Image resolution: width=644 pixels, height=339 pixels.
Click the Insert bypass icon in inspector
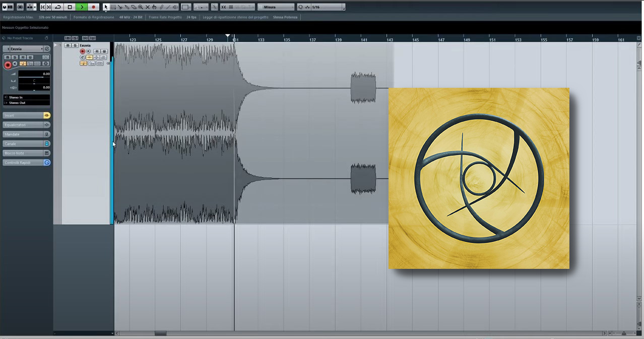click(x=47, y=116)
